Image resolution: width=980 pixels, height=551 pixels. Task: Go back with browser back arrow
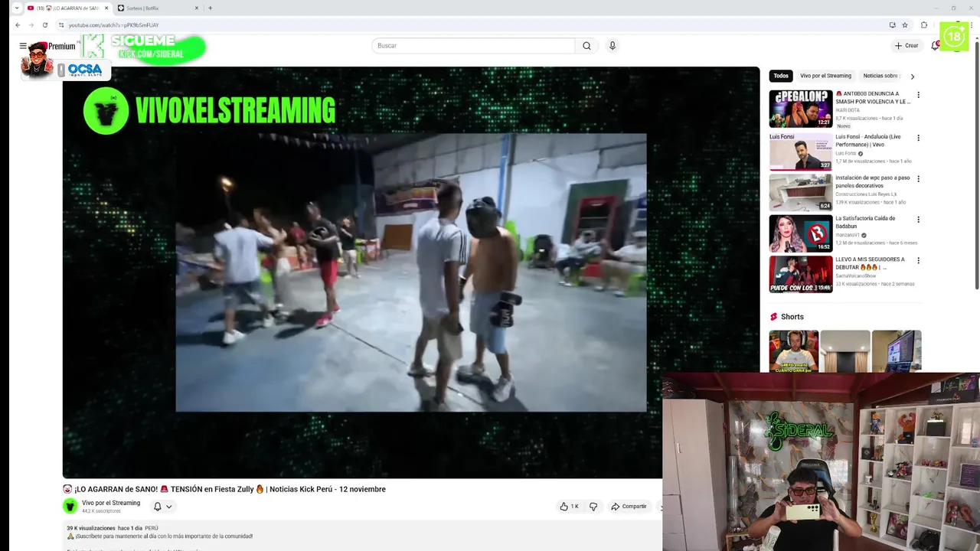(x=18, y=25)
